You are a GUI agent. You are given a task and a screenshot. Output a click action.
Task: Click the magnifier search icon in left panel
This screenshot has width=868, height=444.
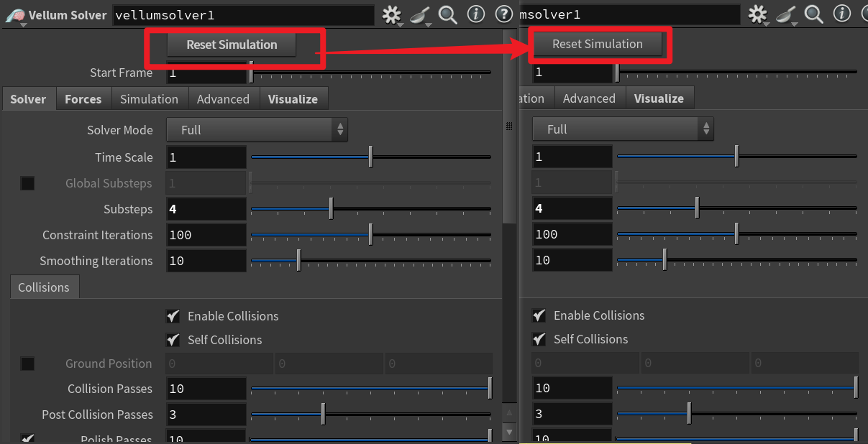pyautogui.click(x=447, y=14)
